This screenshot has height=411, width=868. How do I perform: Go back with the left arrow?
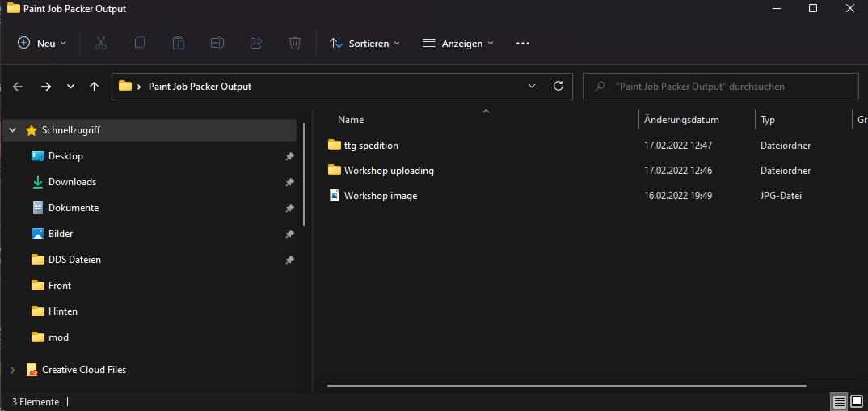coord(18,87)
